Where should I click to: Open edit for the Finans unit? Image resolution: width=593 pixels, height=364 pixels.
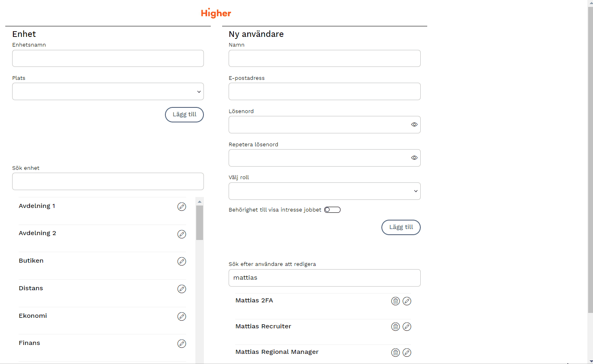(x=182, y=344)
